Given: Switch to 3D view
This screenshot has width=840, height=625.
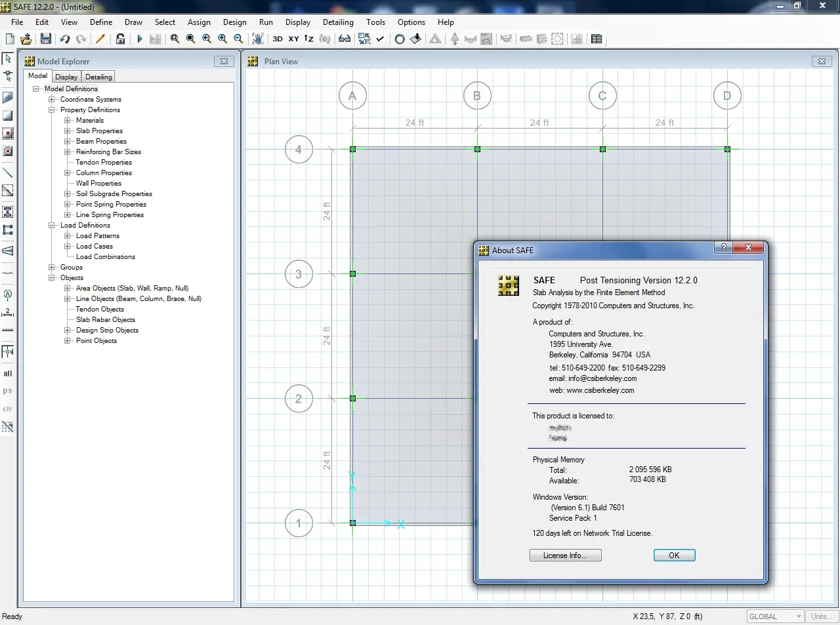Looking at the screenshot, I should click(x=278, y=39).
